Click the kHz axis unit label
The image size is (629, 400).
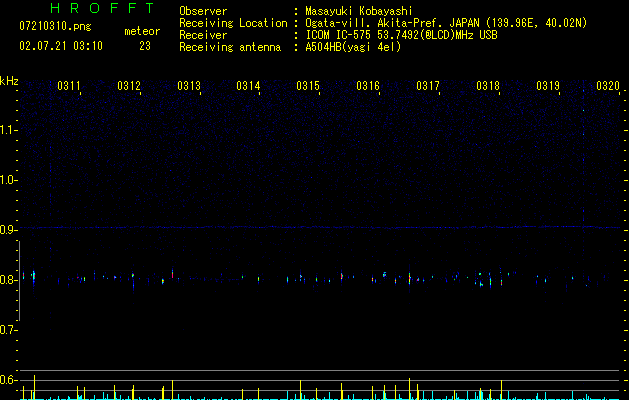(9, 81)
